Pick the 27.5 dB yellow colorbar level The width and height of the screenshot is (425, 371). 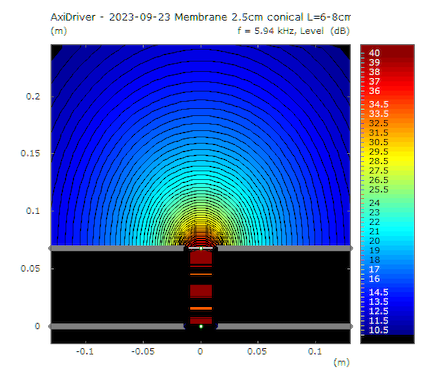click(x=378, y=171)
